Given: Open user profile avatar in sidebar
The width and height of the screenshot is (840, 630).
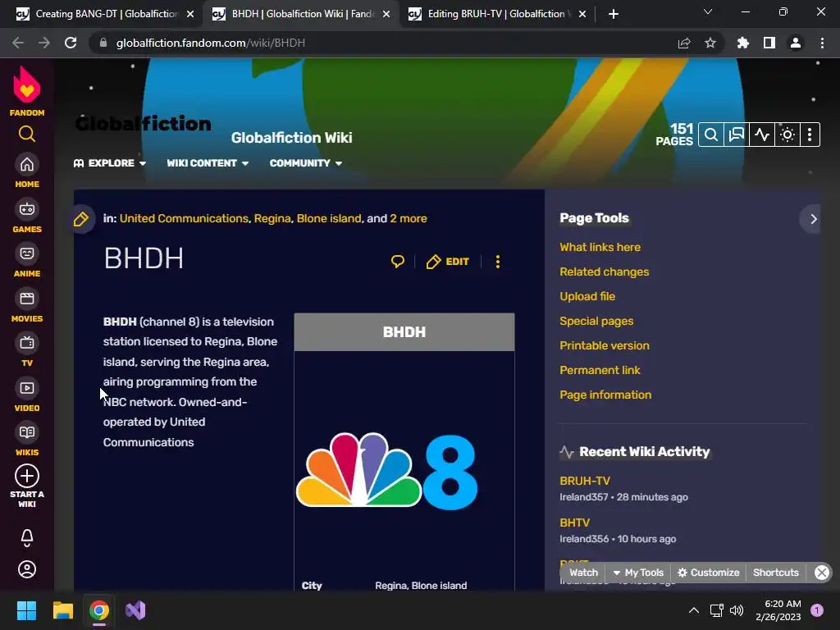Looking at the screenshot, I should click(x=27, y=569).
